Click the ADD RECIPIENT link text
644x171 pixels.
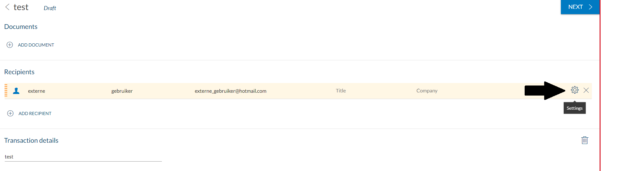pyautogui.click(x=35, y=113)
